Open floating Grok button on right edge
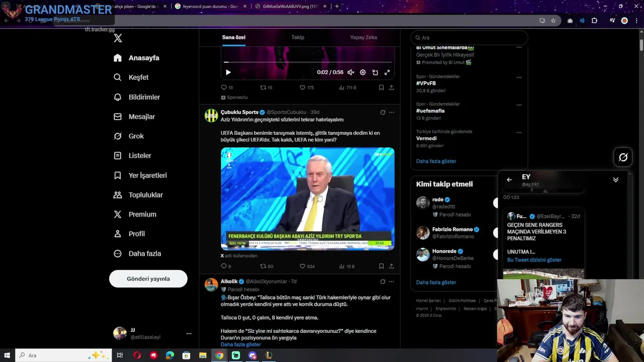644x362 pixels. [x=623, y=157]
